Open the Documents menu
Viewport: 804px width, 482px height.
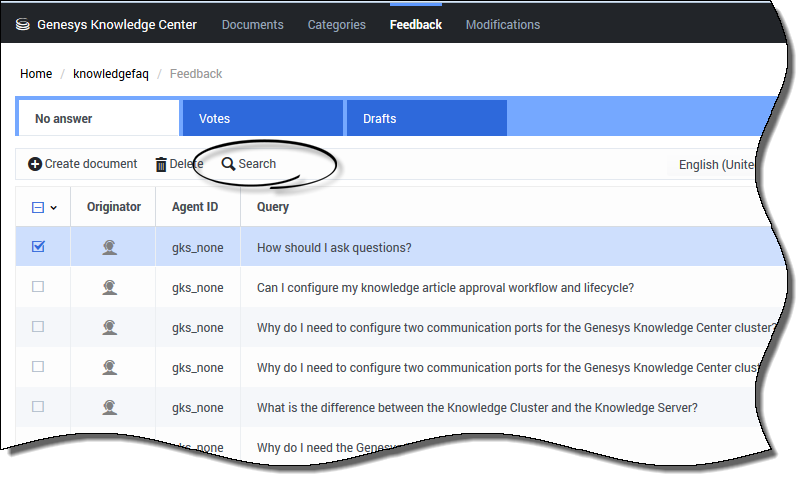(x=252, y=25)
